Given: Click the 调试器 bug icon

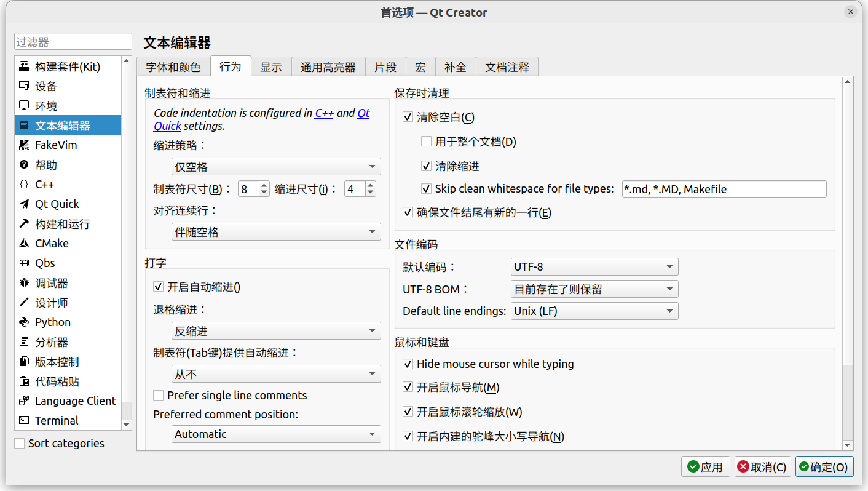Looking at the screenshot, I should pos(24,283).
